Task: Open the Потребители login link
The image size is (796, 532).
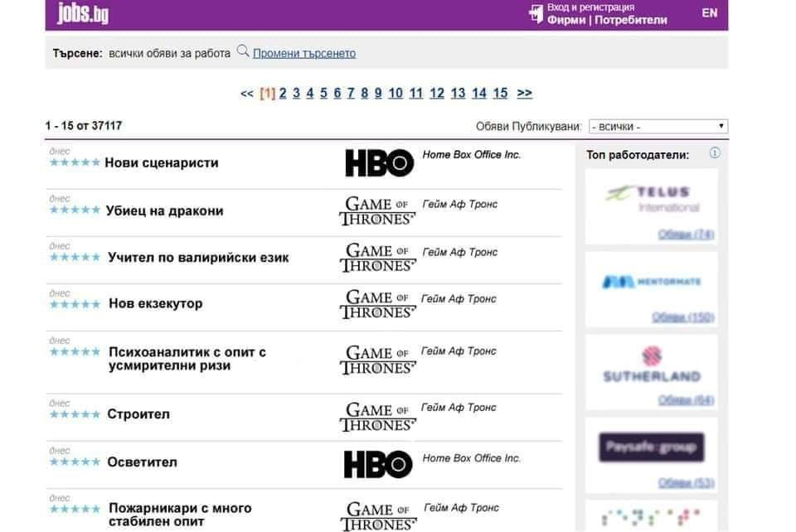Action: (630, 20)
